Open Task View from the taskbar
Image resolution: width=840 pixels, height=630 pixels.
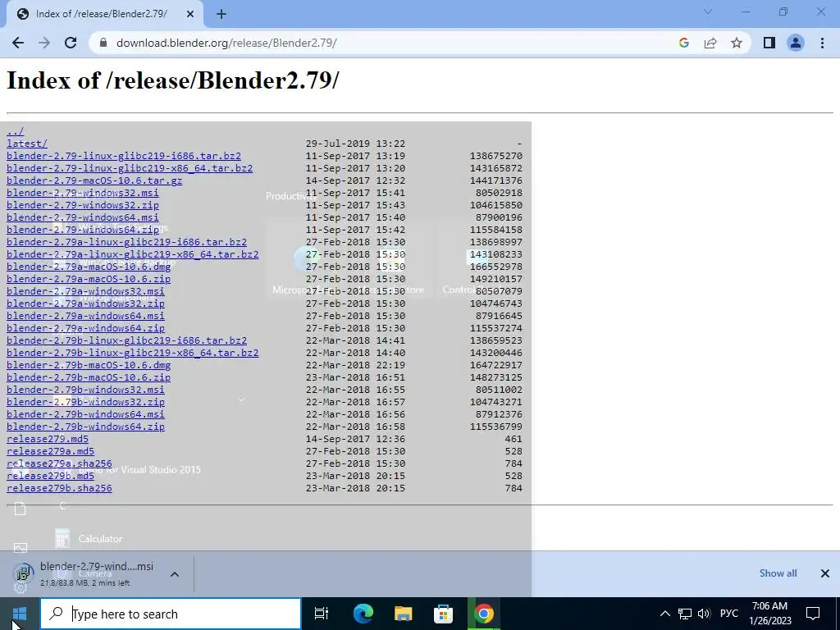click(322, 614)
